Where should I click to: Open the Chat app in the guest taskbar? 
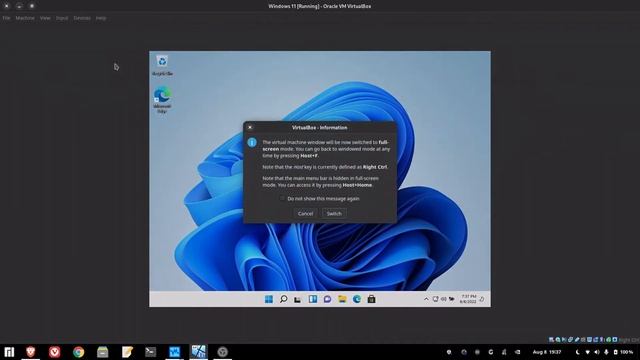(x=327, y=299)
